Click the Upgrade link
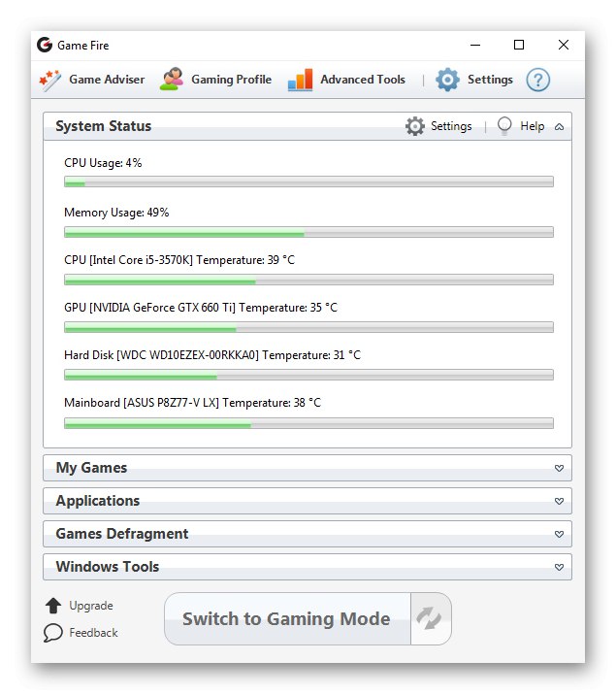The width and height of the screenshot is (616, 694). 91,606
